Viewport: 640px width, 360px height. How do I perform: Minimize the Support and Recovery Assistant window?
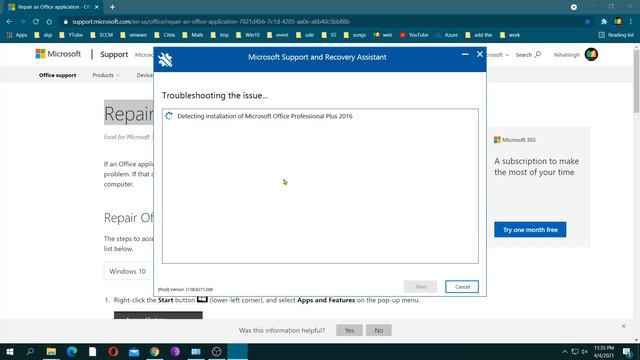click(x=465, y=54)
